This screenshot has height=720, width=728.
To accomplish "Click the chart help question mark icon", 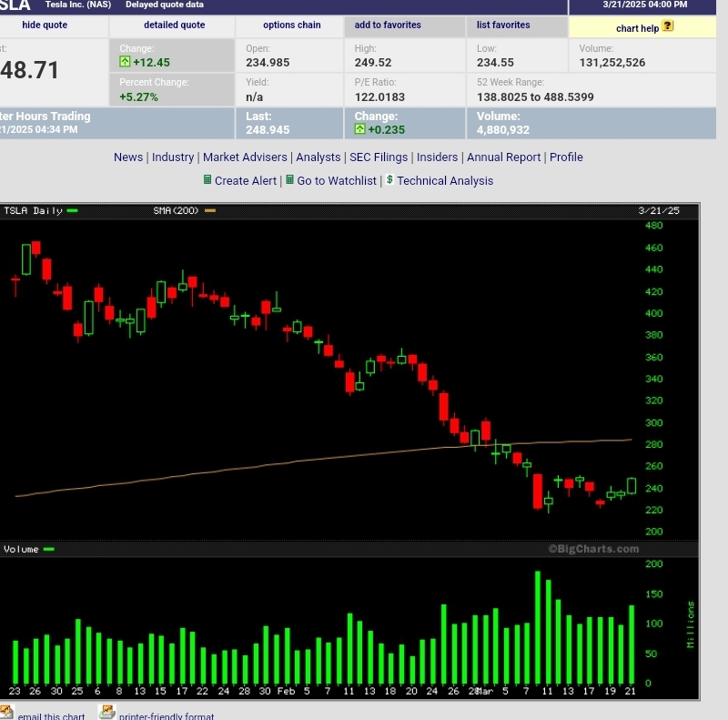I will click(x=668, y=26).
